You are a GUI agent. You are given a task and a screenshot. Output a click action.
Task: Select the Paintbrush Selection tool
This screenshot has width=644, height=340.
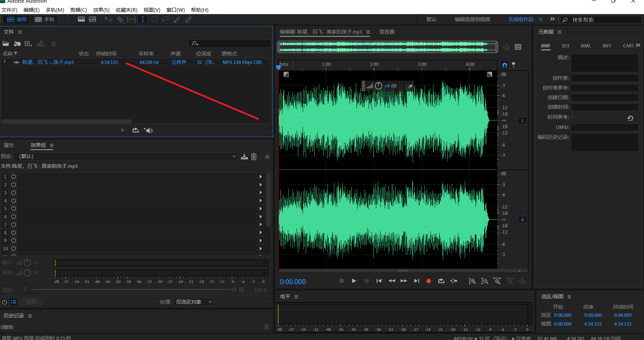(x=177, y=20)
